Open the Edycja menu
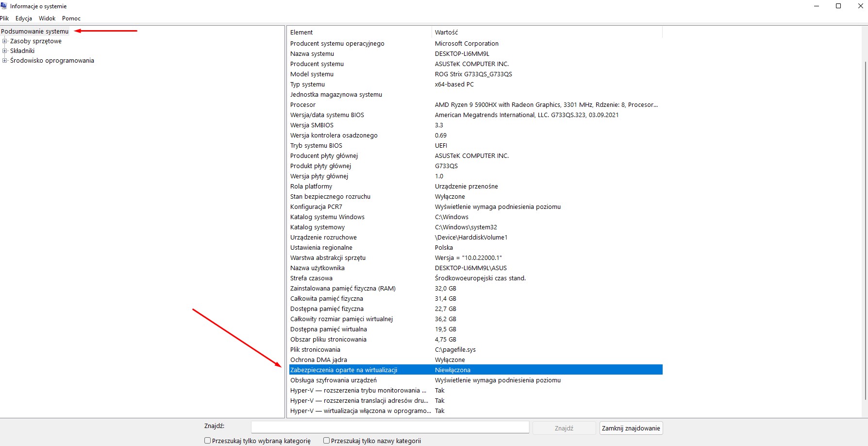Image resolution: width=868 pixels, height=446 pixels. (24, 18)
